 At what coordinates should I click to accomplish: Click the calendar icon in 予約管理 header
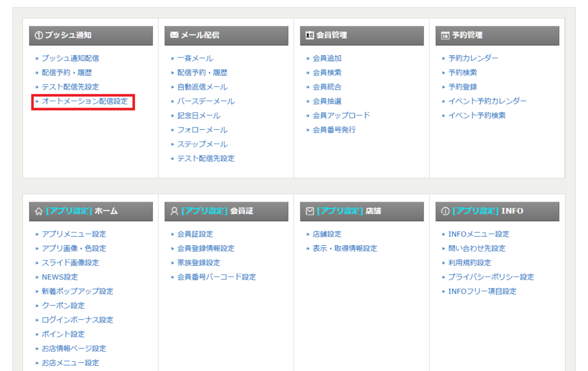click(x=445, y=36)
